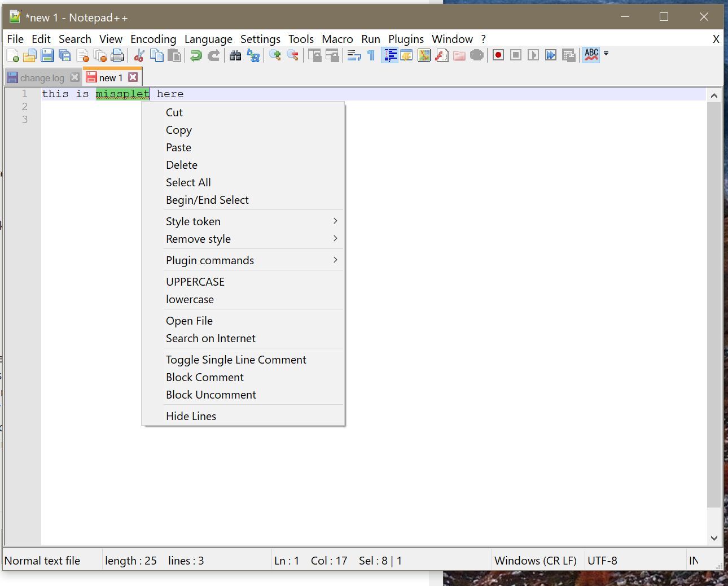
Task: Zoom in with the magnifier plus icon
Action: point(275,55)
